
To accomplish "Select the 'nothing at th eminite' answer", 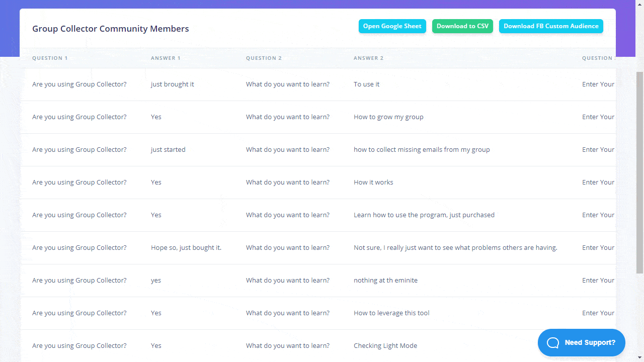I will [x=385, y=281].
